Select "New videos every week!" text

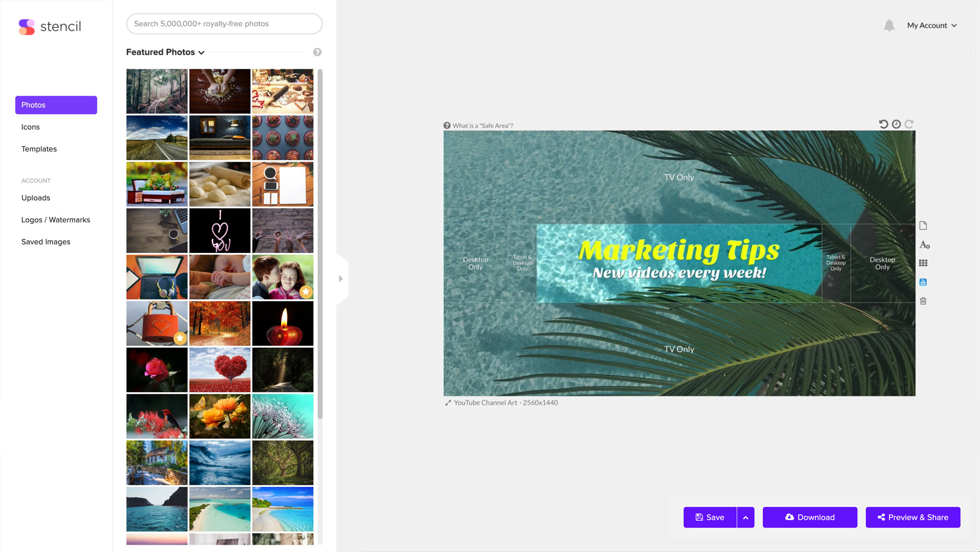(x=679, y=273)
